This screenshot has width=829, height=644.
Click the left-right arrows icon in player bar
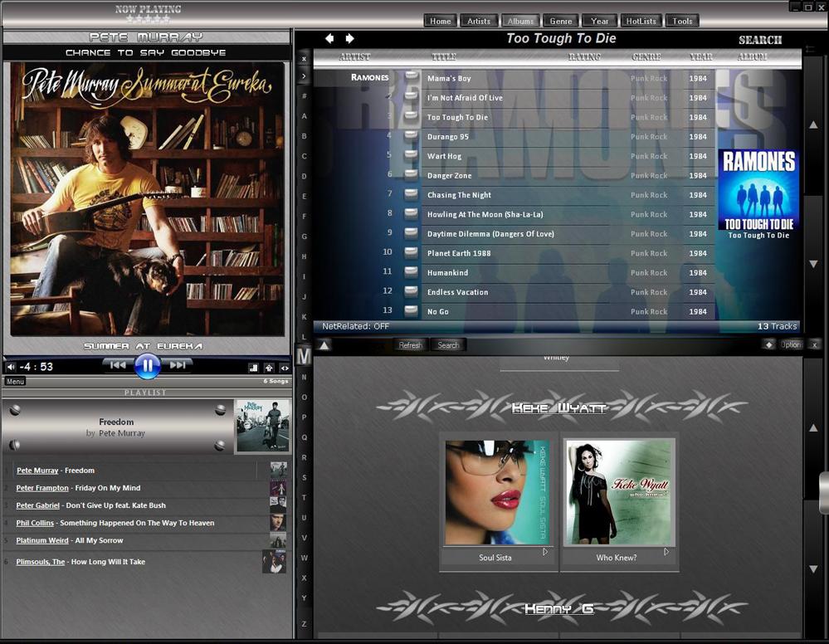pos(285,368)
